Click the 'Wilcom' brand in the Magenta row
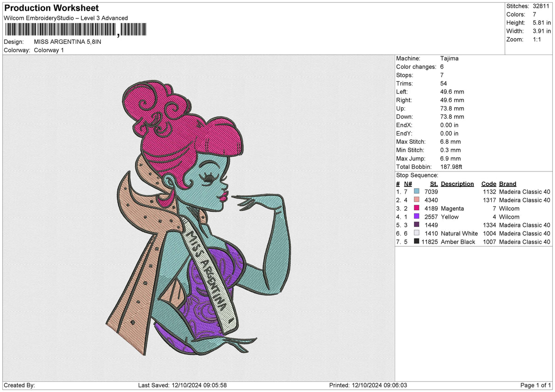Image resolution: width=555 pixels, height=392 pixels. click(x=509, y=208)
